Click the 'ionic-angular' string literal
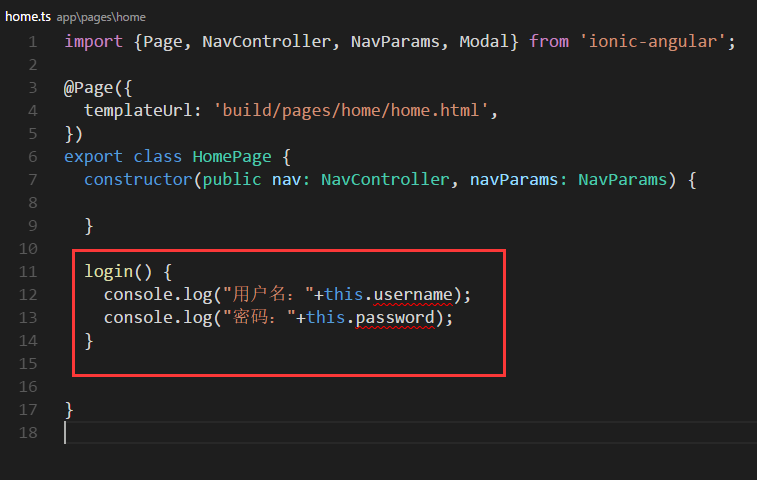The image size is (757, 480). [652, 42]
